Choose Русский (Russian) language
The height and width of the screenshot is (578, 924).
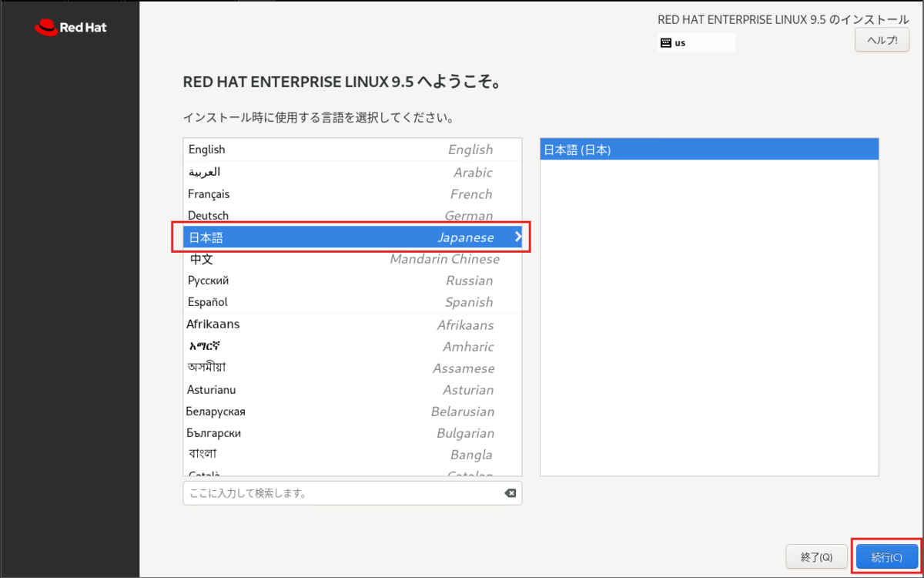(x=353, y=281)
